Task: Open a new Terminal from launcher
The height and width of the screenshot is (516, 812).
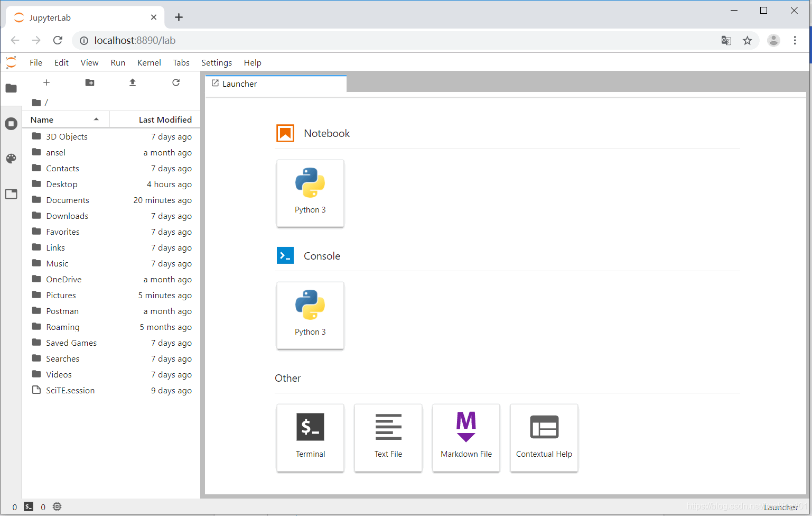Action: click(x=310, y=438)
